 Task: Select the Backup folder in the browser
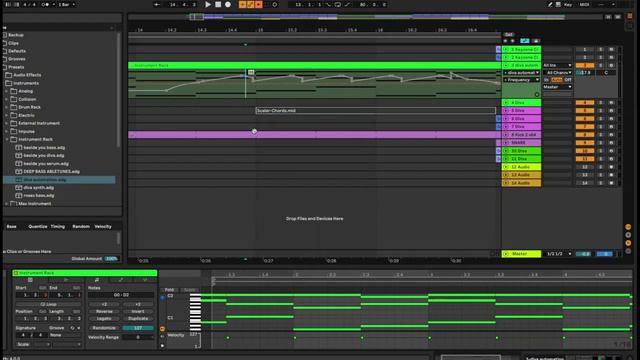click(x=16, y=35)
